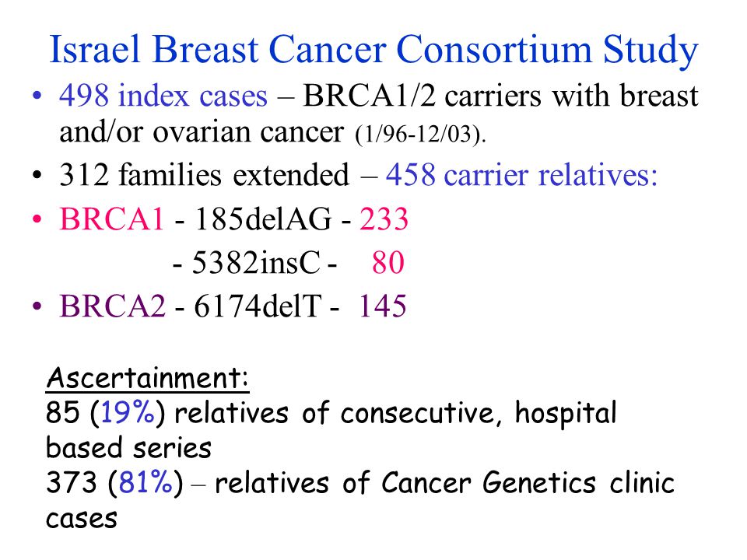
Task: Select the blue '81%' value
Action: pyautogui.click(x=146, y=482)
